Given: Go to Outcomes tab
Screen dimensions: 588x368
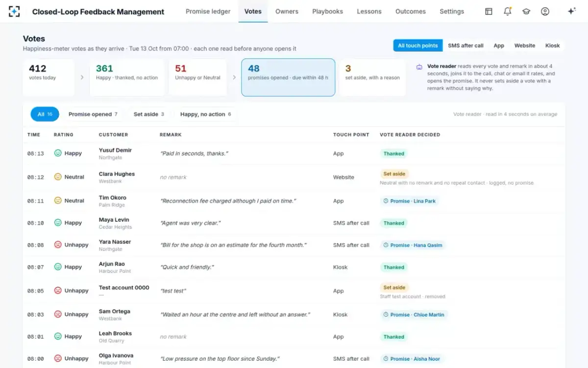Looking at the screenshot, I should [411, 11].
